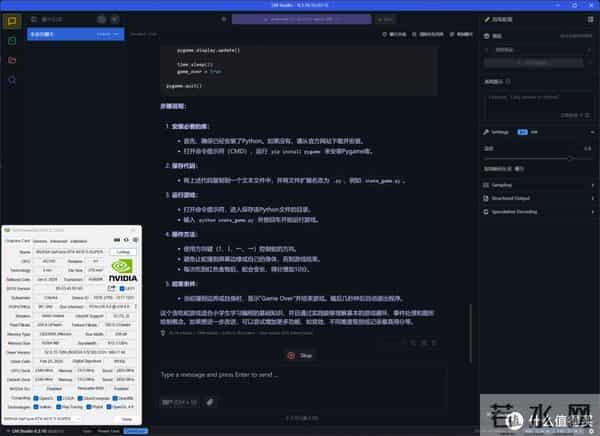The height and width of the screenshot is (436, 600).
Task: Toggle the PhysX checkbox in GPU-Z
Action: point(89,407)
